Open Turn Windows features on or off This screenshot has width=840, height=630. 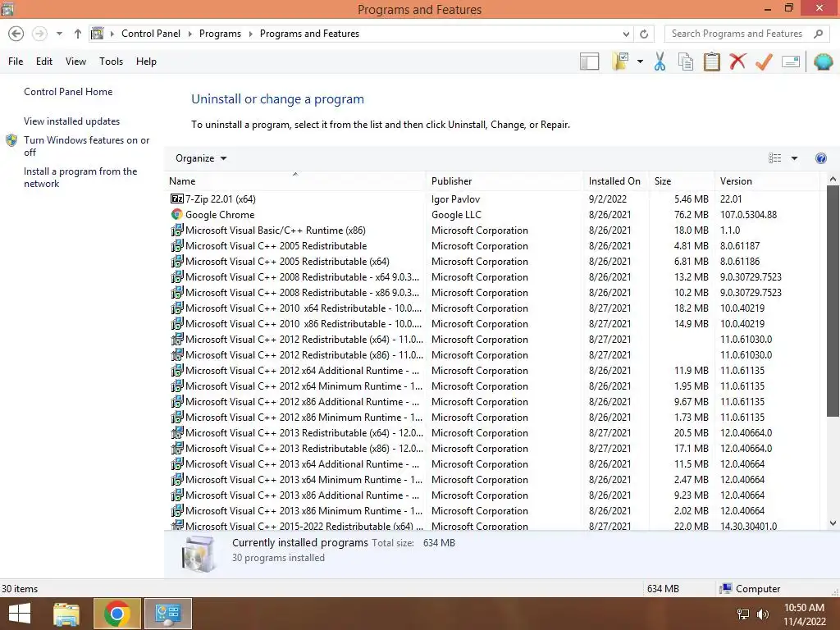click(x=86, y=146)
